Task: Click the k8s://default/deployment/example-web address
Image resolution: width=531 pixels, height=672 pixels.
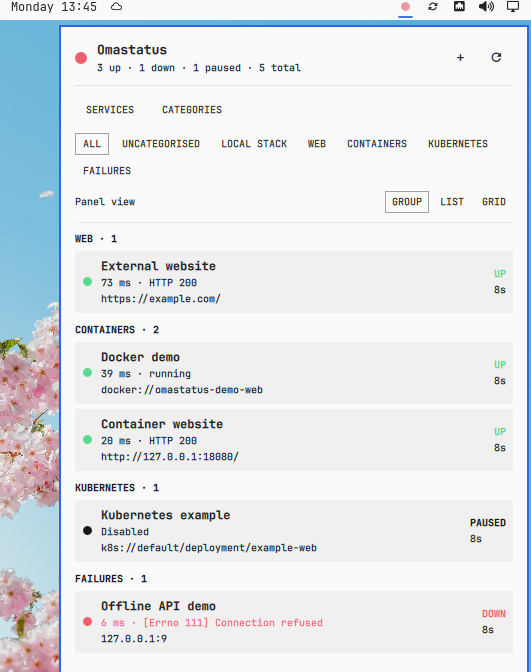Action: pos(209,548)
